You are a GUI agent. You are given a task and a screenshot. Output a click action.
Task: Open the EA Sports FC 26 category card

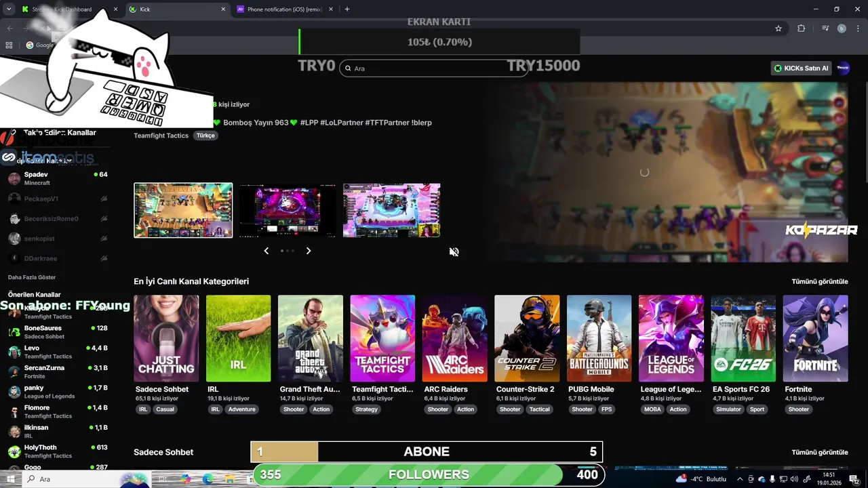(x=743, y=338)
